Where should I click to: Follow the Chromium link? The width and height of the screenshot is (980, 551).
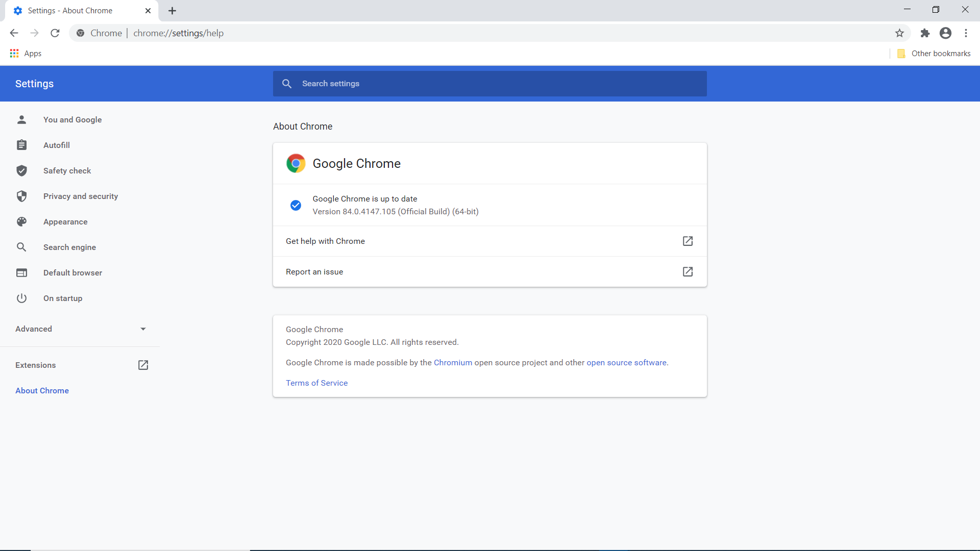[x=453, y=362]
